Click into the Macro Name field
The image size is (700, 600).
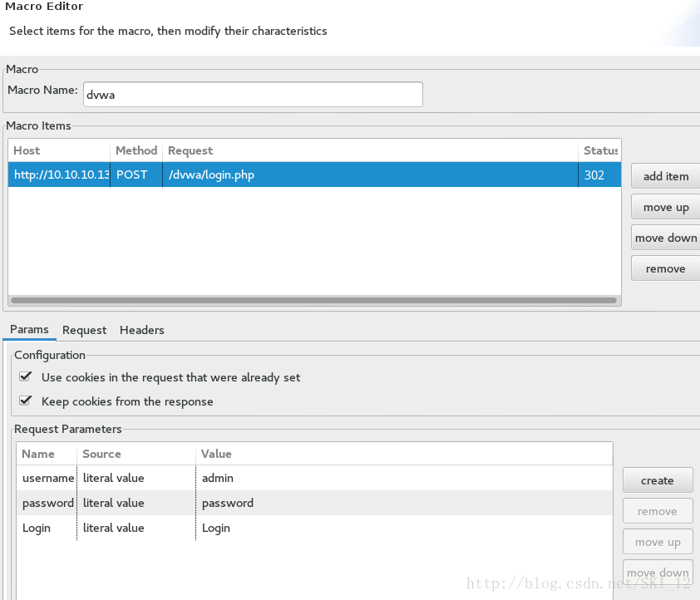pos(252,94)
